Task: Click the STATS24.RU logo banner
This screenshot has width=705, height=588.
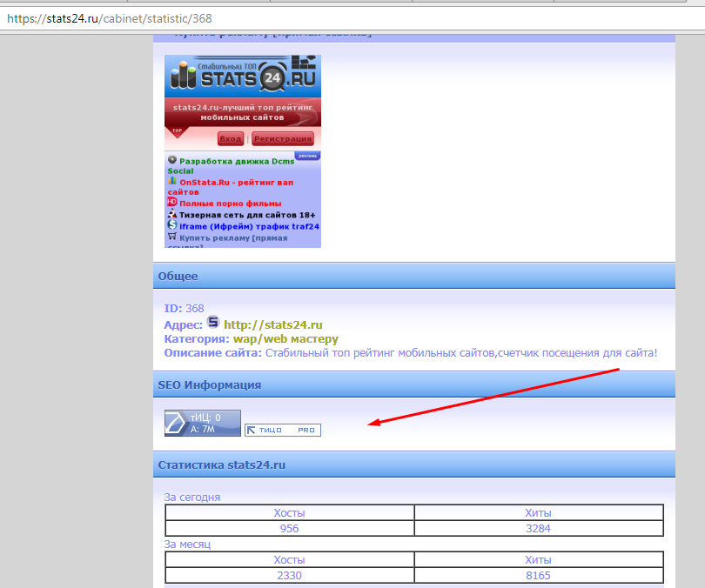Action: tap(242, 76)
